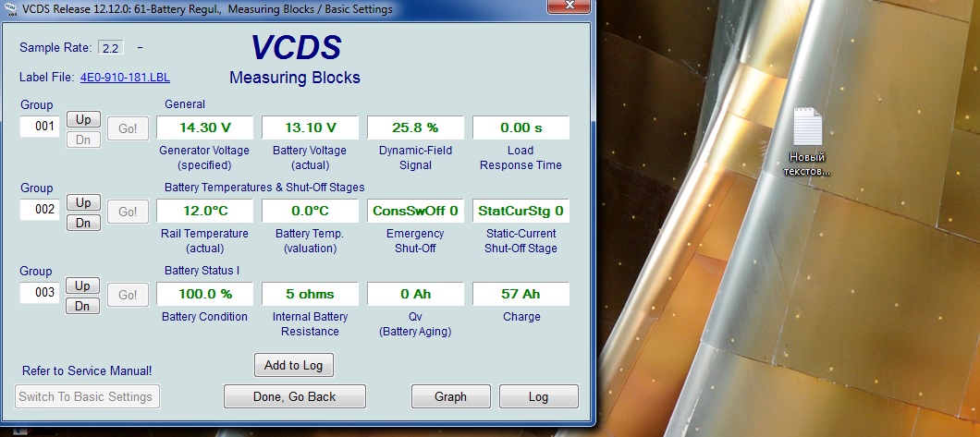Select the 100.0 % battery condition value
The height and width of the screenshot is (437, 980).
[x=205, y=294]
